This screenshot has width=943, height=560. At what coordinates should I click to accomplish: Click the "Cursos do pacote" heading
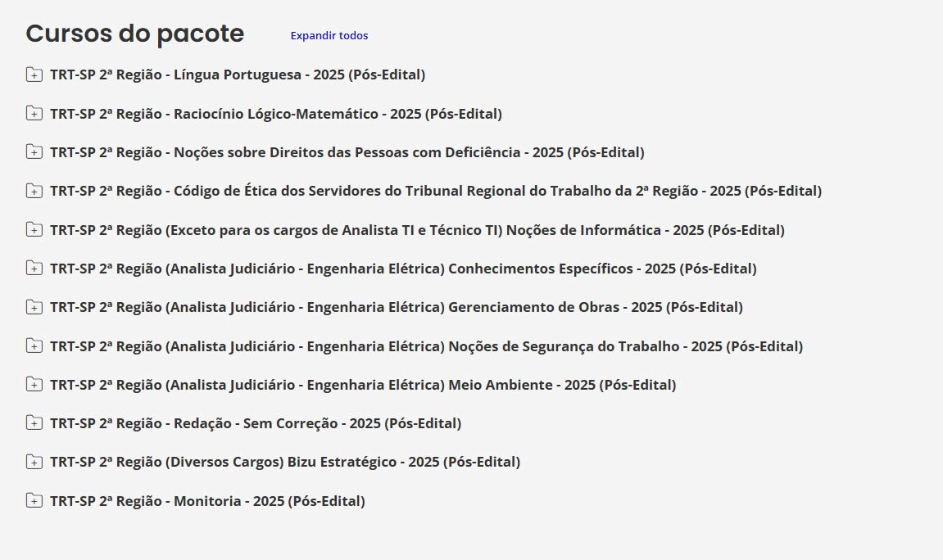pos(135,34)
